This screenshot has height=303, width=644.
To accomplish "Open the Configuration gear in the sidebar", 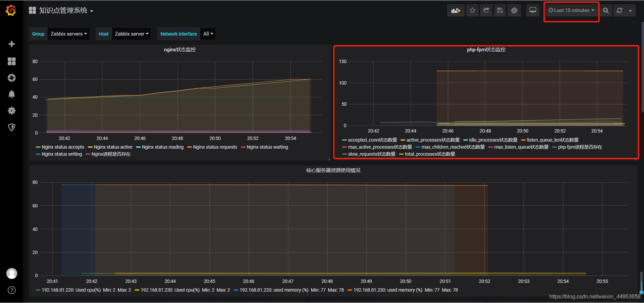I will pyautogui.click(x=12, y=111).
